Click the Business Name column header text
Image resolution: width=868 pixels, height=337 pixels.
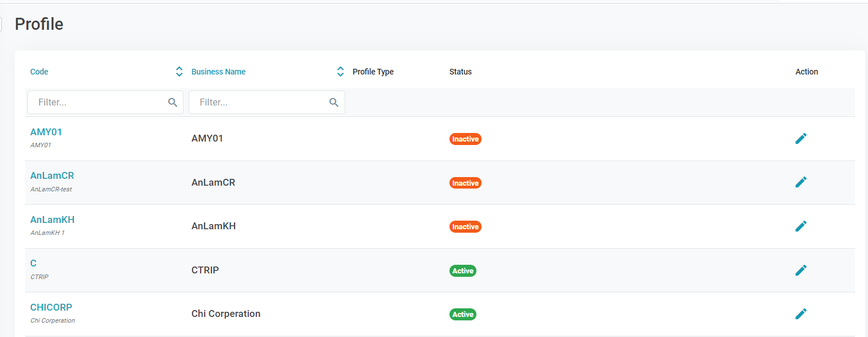point(218,72)
